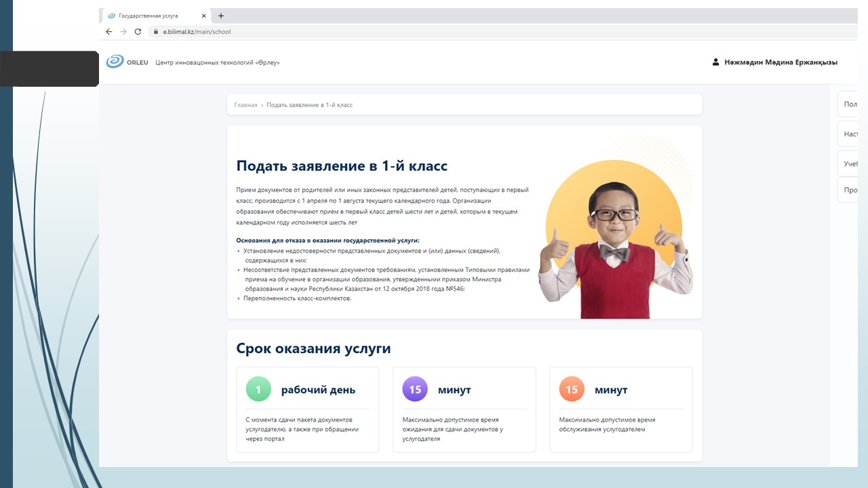Image resolution: width=868 pixels, height=488 pixels.
Task: Click the orange "15" circle badge
Action: [572, 389]
